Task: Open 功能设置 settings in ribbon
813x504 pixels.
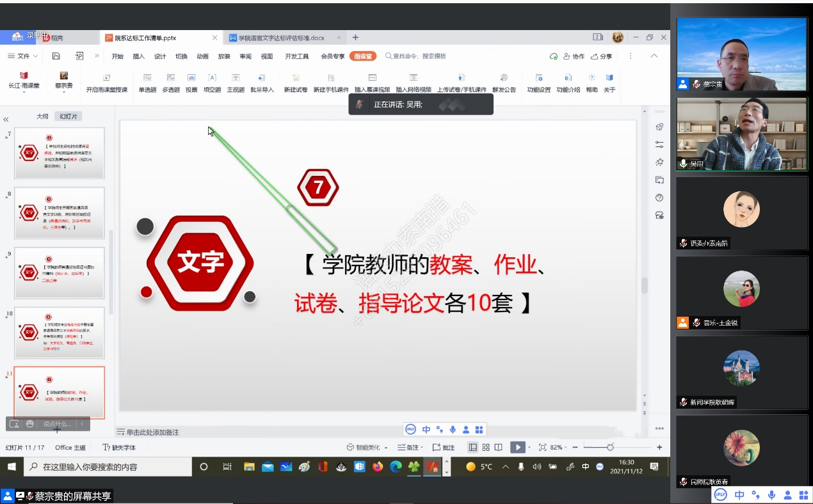Action: [538, 78]
